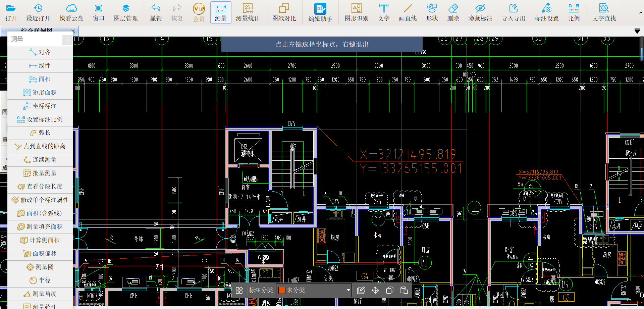The height and width of the screenshot is (309, 644).
Task: Click the X=32116795.819 coordinate annotation
Action: [538, 172]
